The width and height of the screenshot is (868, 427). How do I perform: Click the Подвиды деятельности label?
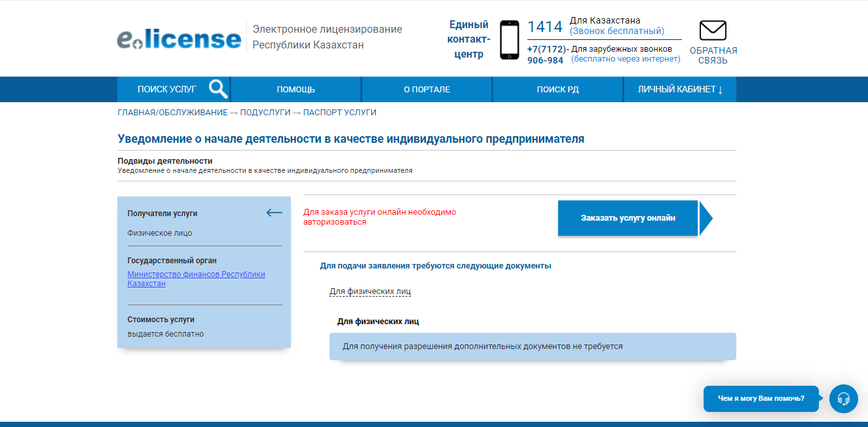[x=165, y=161]
